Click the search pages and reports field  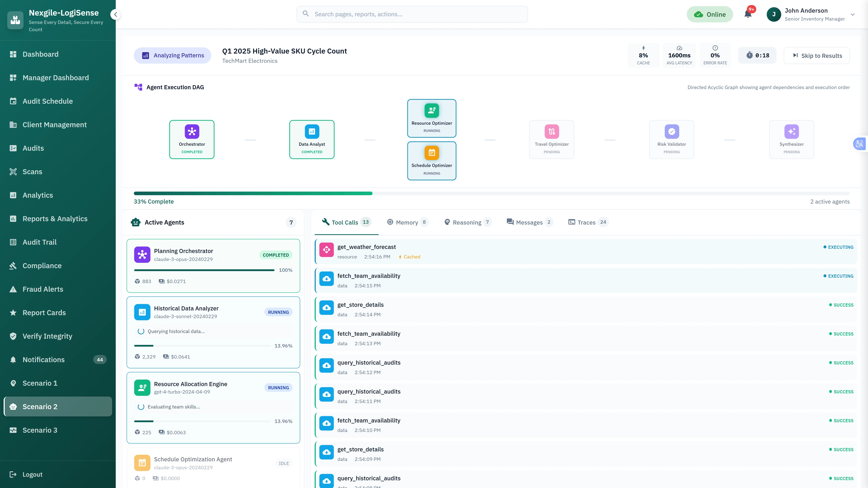coord(412,14)
